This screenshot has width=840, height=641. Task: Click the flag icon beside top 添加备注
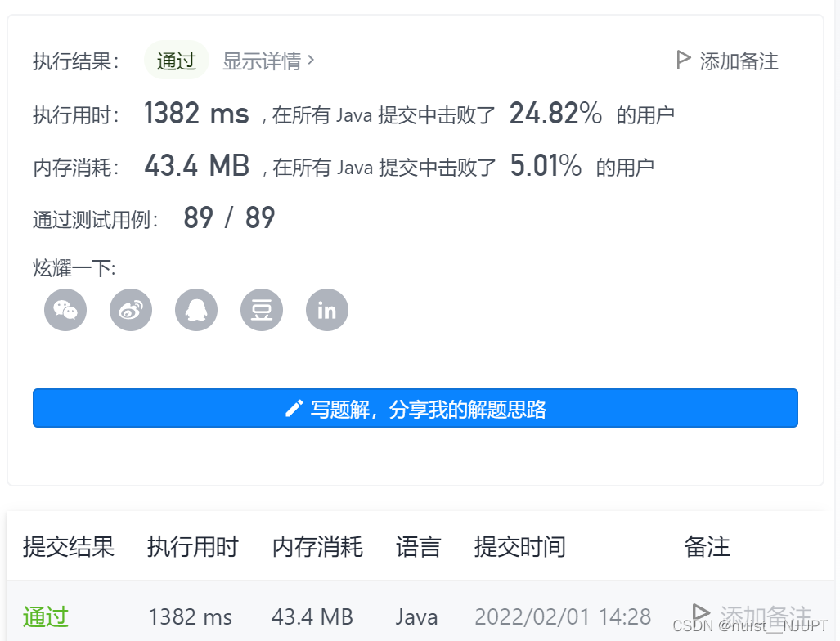pos(683,60)
